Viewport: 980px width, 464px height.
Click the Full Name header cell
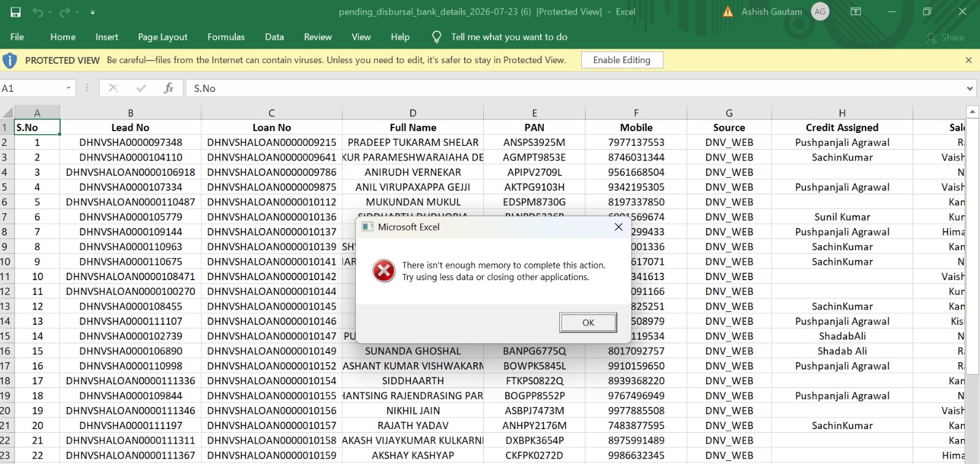tap(413, 127)
